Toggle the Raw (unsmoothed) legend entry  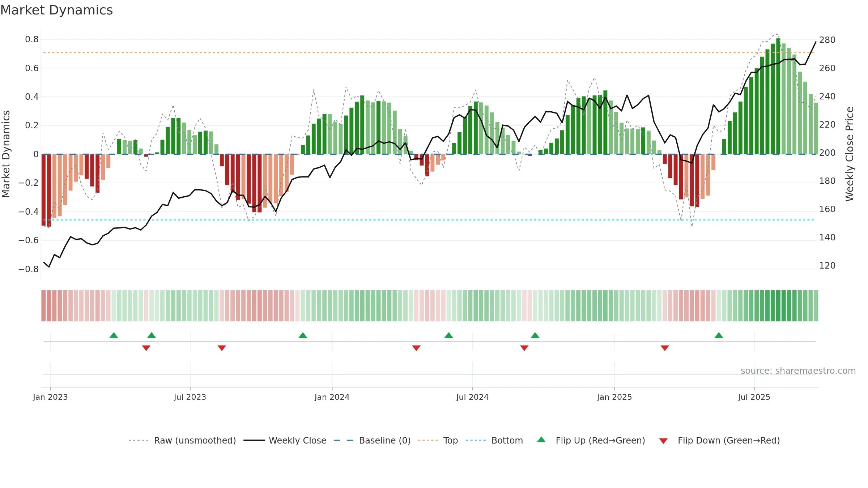(x=195, y=441)
